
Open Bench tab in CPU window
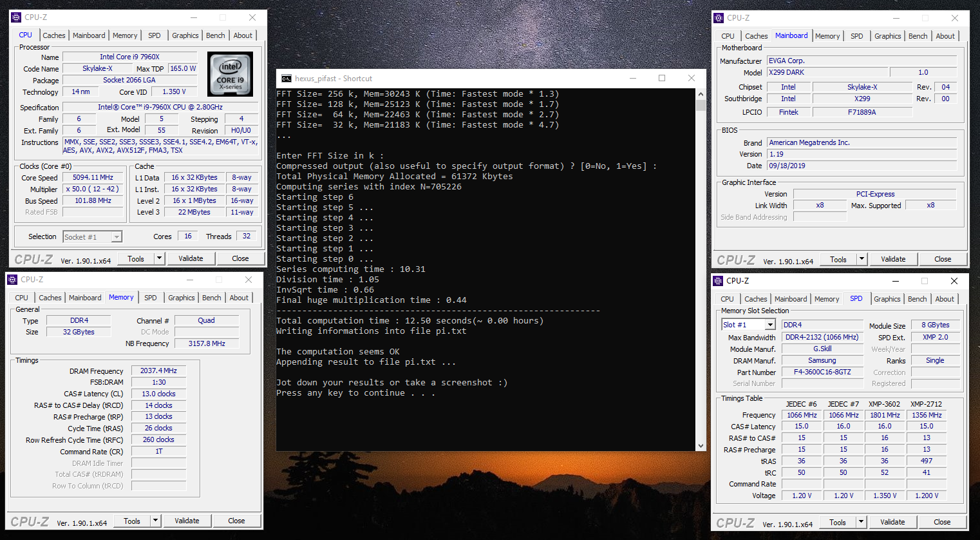tap(216, 35)
